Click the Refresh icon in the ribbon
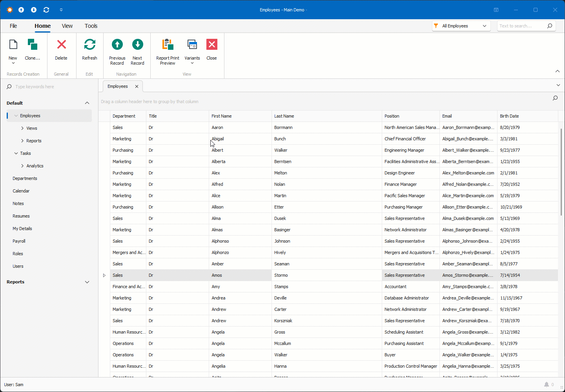Screen dimensions: 565x392 pyautogui.click(x=89, y=44)
